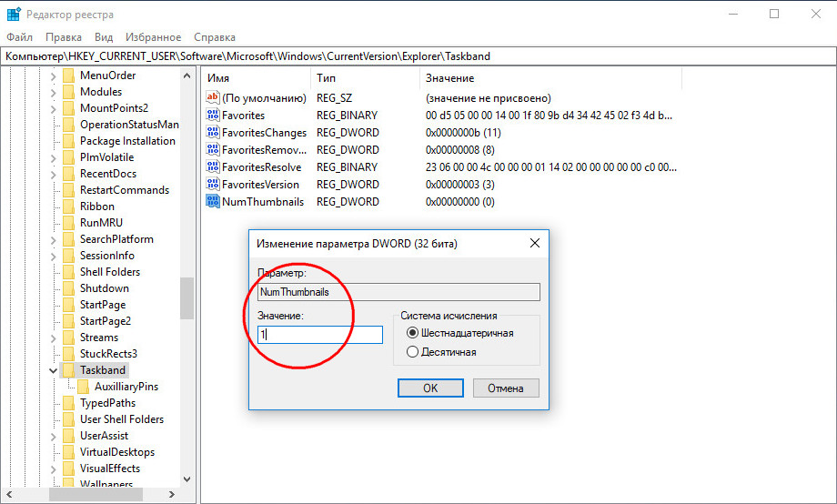Screen dimensions: 837x504
Task: Click the FavoritesResolve binary value icon
Action: (213, 166)
